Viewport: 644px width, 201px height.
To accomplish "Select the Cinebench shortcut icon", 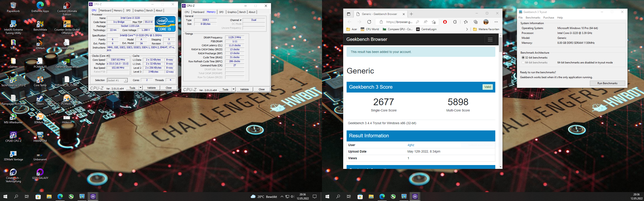I will click(13, 176).
